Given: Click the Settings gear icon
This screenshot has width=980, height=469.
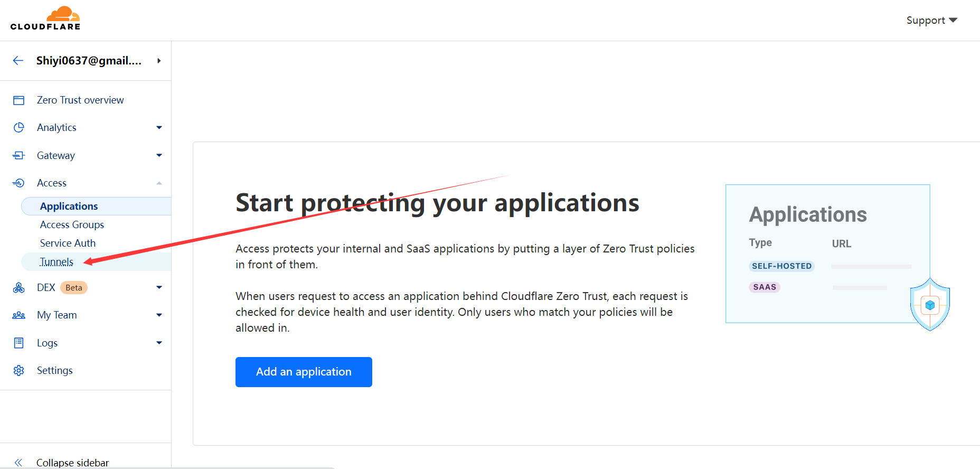Looking at the screenshot, I should coord(19,371).
